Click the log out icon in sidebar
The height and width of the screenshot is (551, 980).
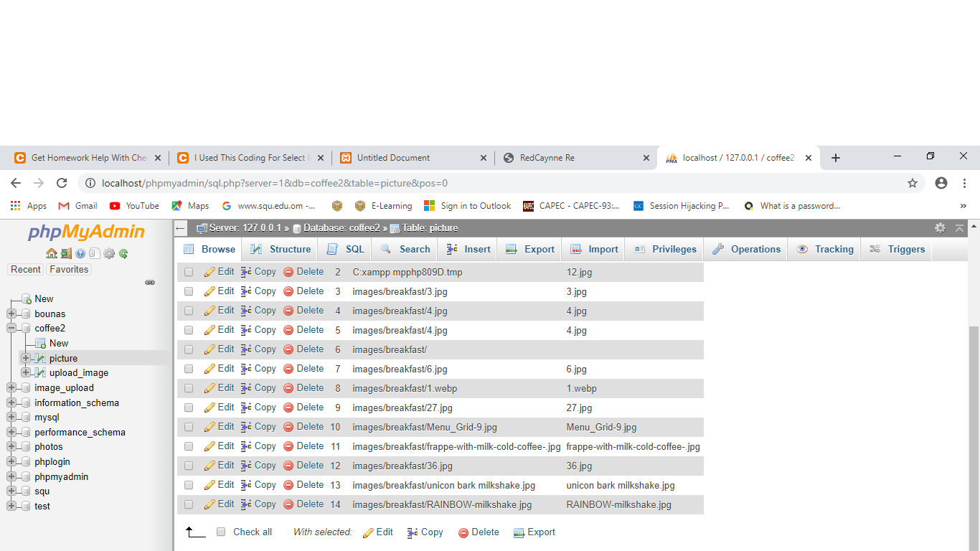coord(65,253)
